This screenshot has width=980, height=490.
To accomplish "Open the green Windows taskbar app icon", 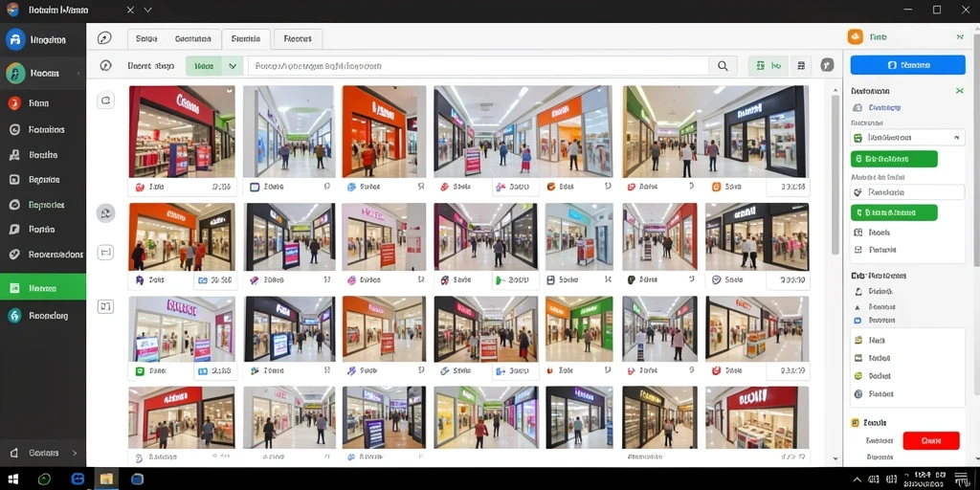I will tap(44, 479).
